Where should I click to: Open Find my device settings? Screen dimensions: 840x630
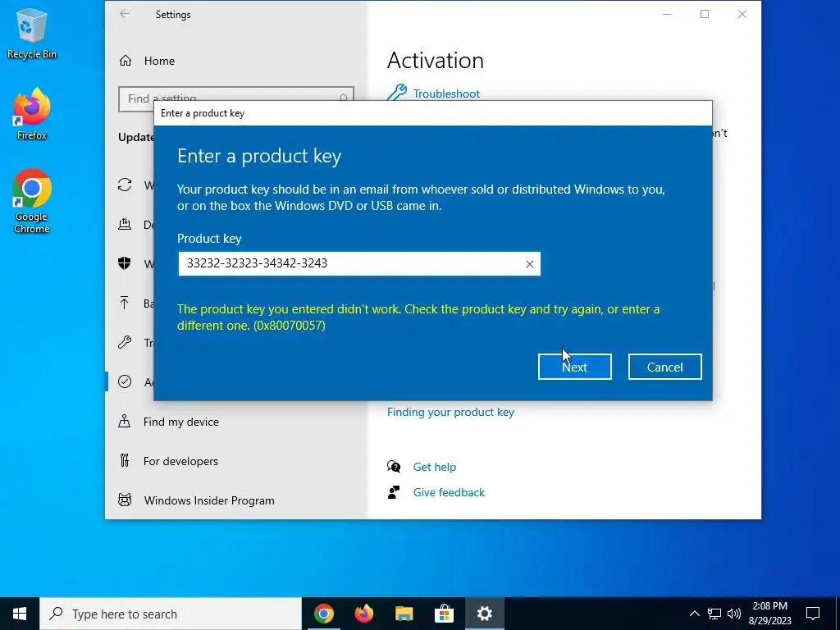(x=181, y=422)
